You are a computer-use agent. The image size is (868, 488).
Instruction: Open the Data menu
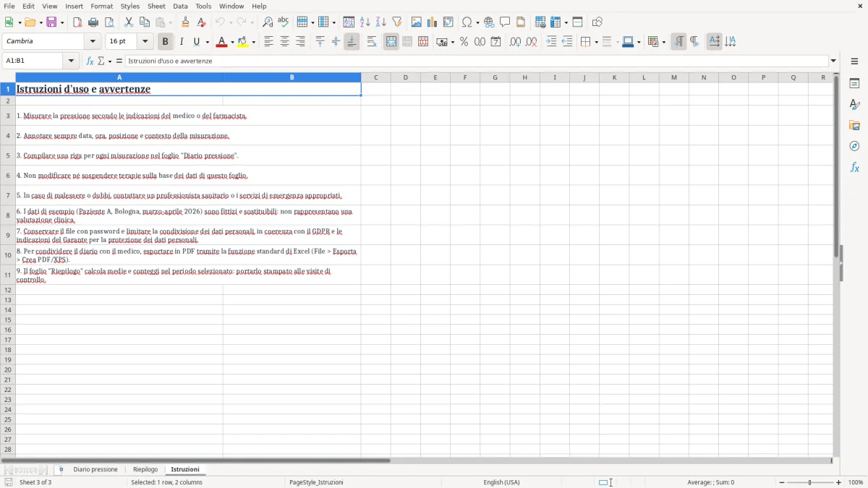[x=180, y=6]
